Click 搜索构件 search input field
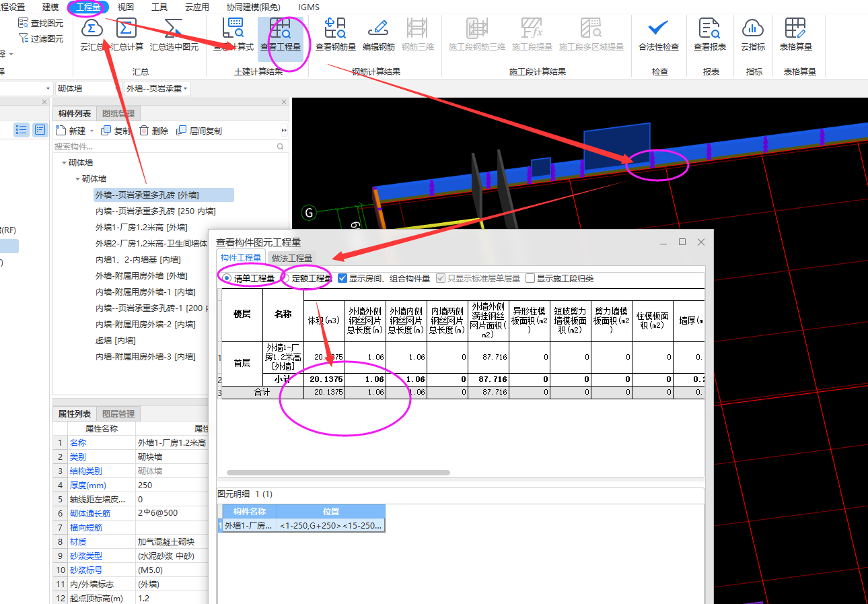Viewport: 868px width, 604px height. (165, 146)
